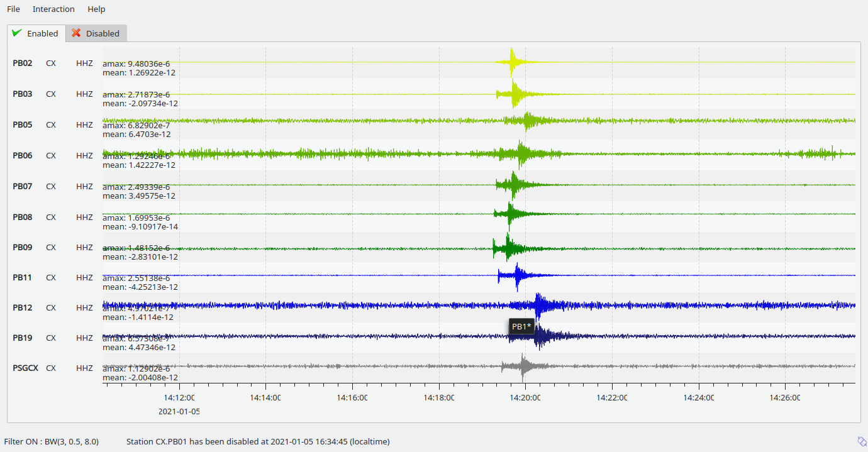The image size is (868, 452).
Task: Select the PB02 station label
Action: [x=23, y=63]
